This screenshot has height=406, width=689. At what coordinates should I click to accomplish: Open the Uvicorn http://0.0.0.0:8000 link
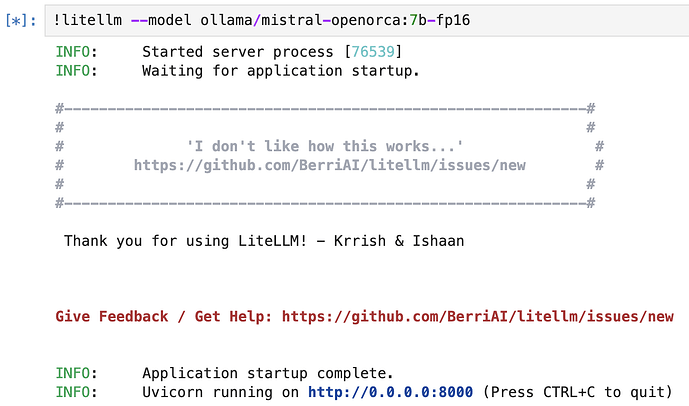tap(390, 392)
